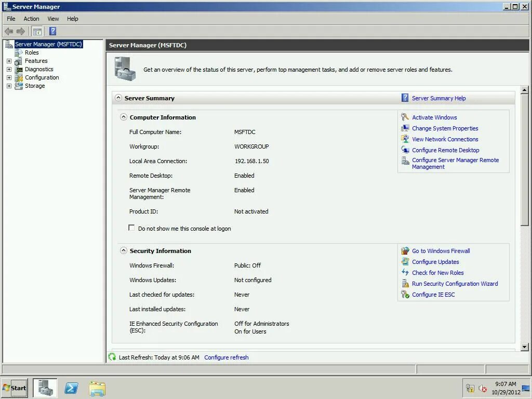
Task: Click the computer name value MSFTDC
Action: coord(245,132)
